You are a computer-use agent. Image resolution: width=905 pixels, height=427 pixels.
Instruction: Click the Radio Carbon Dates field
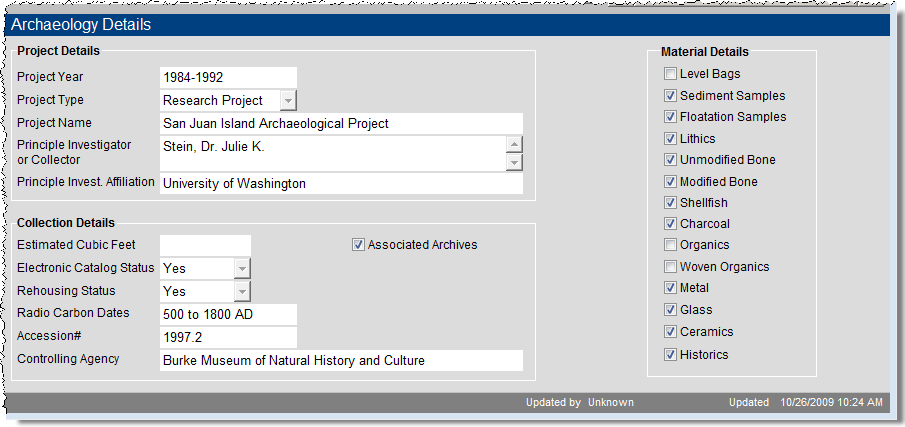(x=228, y=314)
